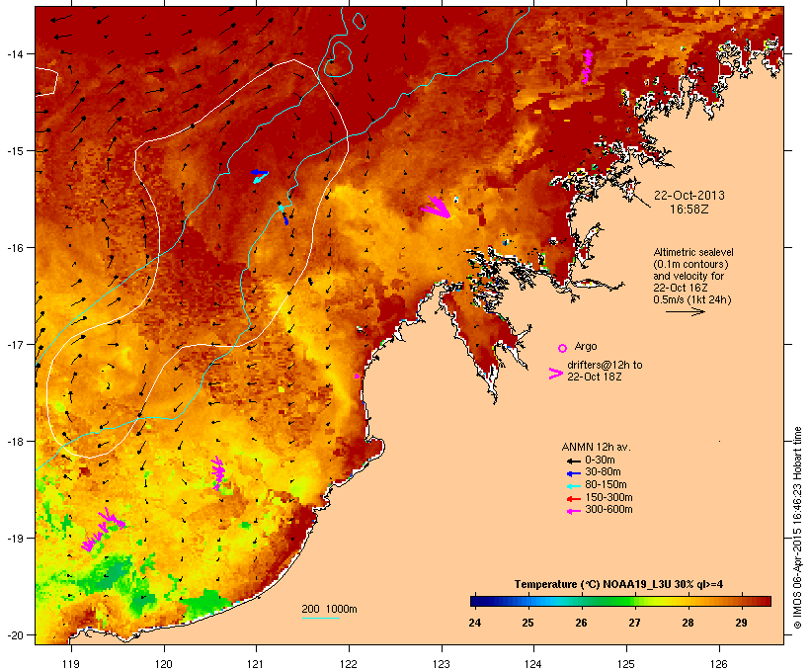Click the magenta drifter track near 120.6E 18.3S

pyautogui.click(x=218, y=472)
